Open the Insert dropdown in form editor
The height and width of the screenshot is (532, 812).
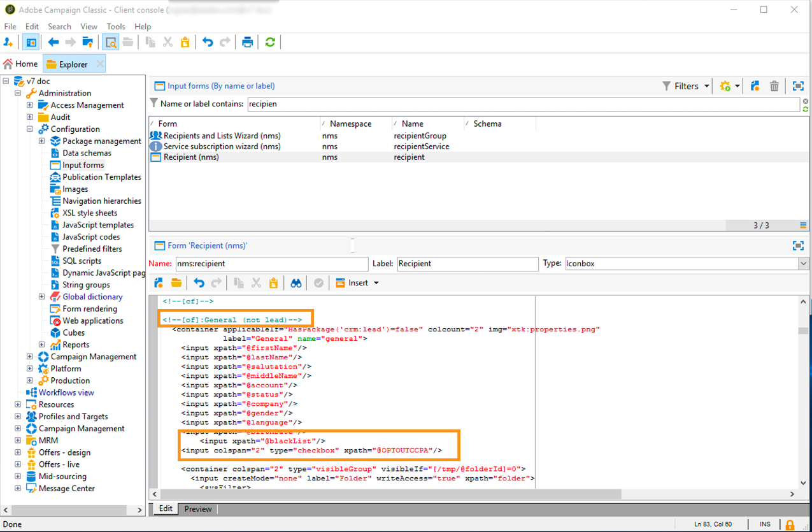pyautogui.click(x=357, y=283)
